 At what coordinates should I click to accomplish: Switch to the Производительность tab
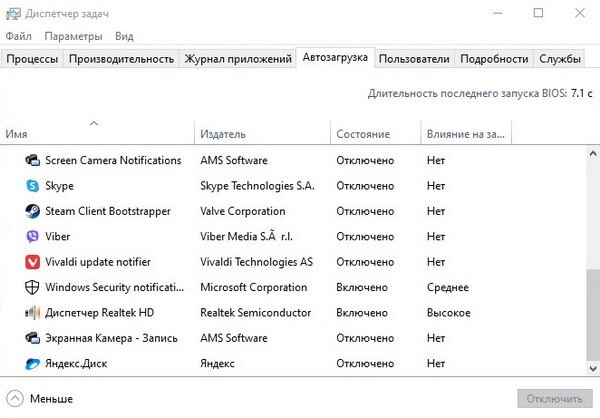tap(121, 59)
